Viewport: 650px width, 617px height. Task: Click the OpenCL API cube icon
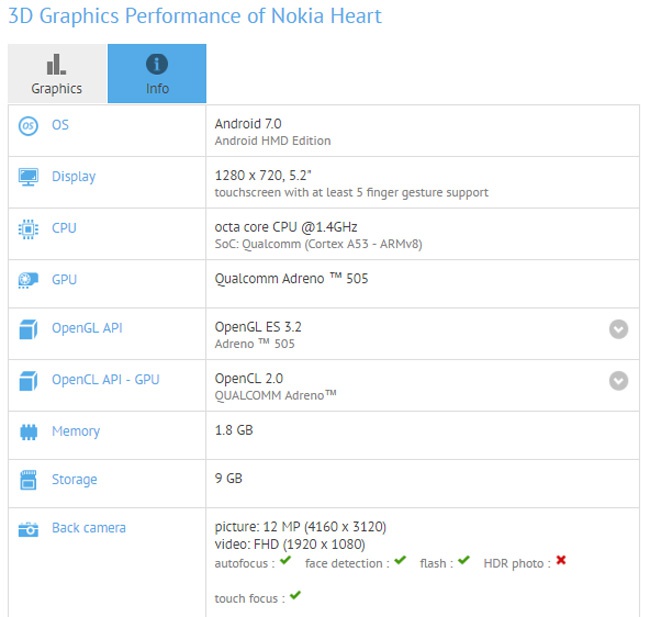[28, 380]
